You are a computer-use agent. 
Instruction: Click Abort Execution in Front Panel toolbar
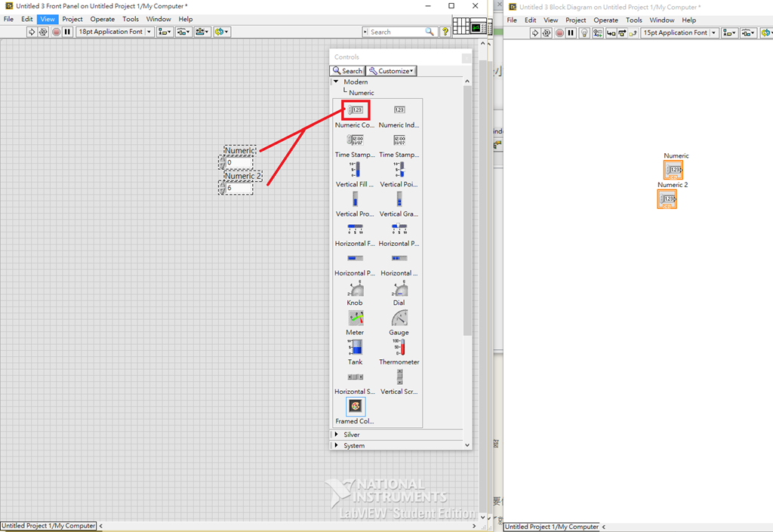coord(56,32)
